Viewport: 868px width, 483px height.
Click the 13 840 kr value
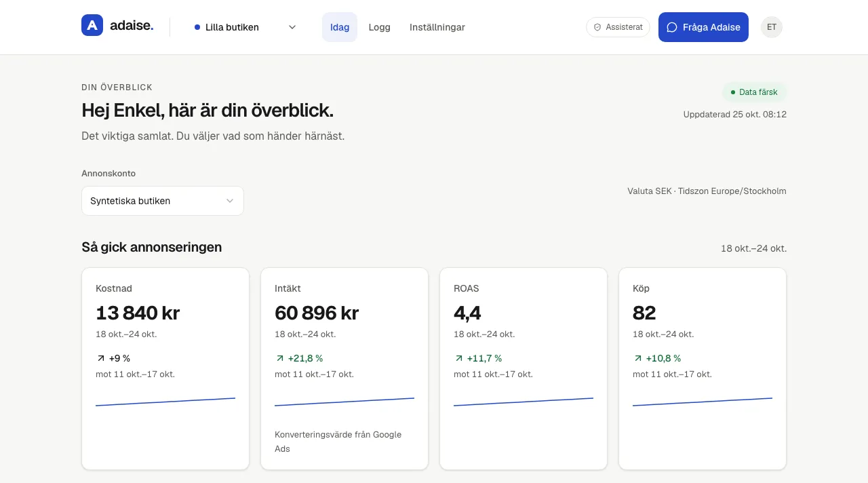(138, 313)
